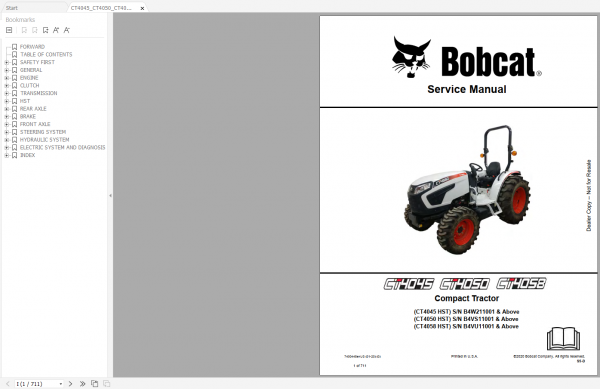Click the CT4058 HST serial number line
The width and height of the screenshot is (600, 389).
(x=466, y=326)
